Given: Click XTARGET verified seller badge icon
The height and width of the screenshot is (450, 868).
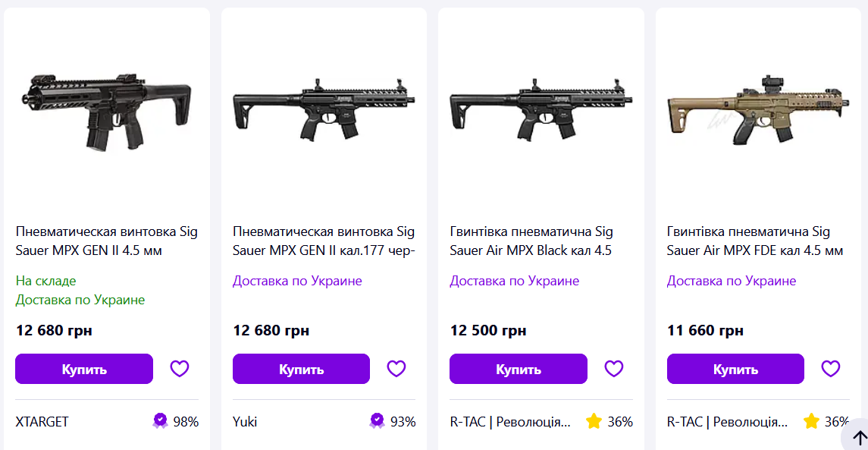Looking at the screenshot, I should point(160,421).
